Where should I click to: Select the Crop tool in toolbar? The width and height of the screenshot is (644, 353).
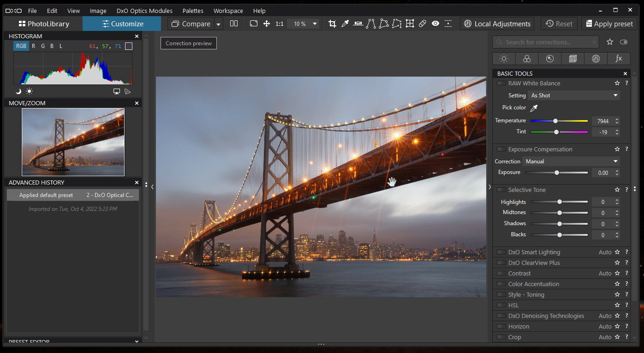pyautogui.click(x=332, y=24)
